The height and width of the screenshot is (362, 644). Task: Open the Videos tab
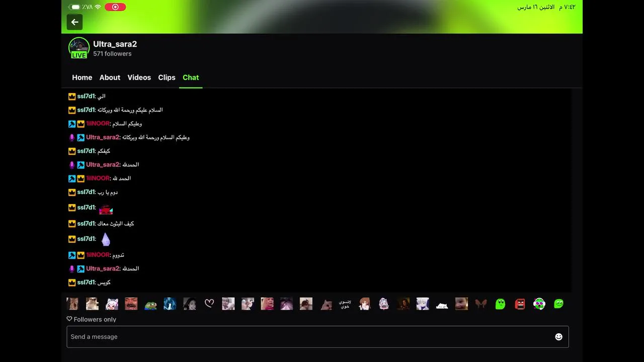pyautogui.click(x=139, y=77)
